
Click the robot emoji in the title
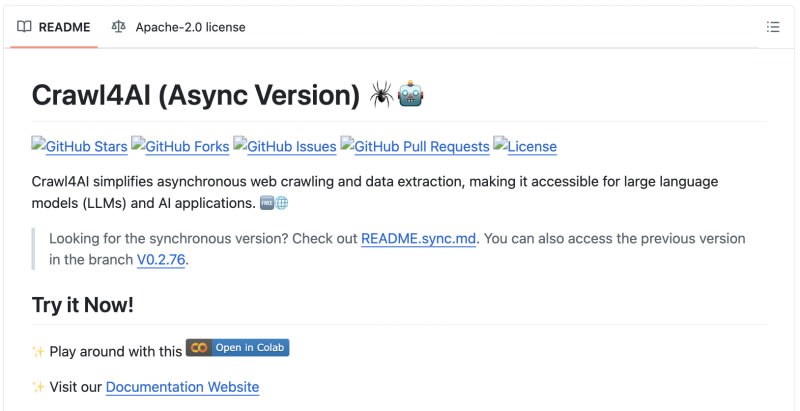coord(411,95)
